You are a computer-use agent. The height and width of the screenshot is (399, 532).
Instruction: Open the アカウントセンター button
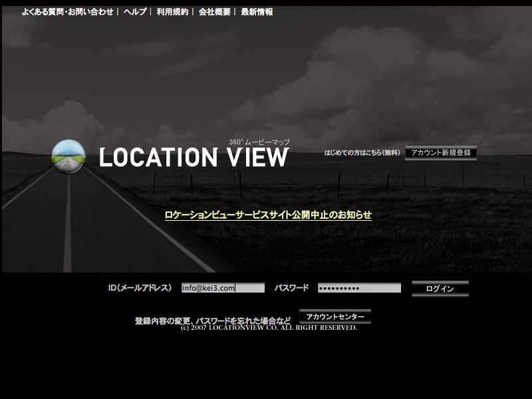coord(335,317)
